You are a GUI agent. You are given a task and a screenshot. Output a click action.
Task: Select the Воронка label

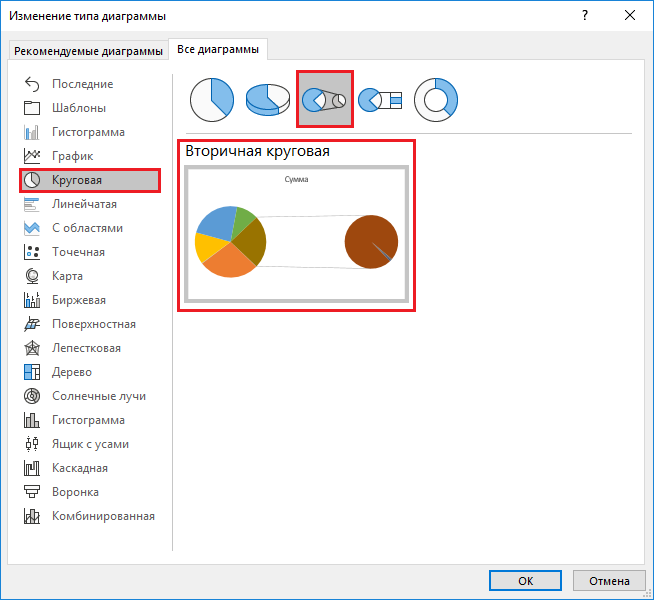[75, 492]
